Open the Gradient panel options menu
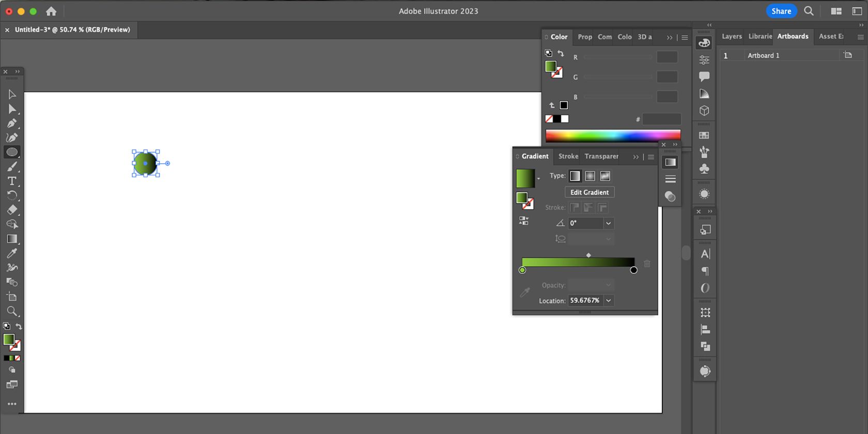The image size is (868, 434). click(x=651, y=157)
